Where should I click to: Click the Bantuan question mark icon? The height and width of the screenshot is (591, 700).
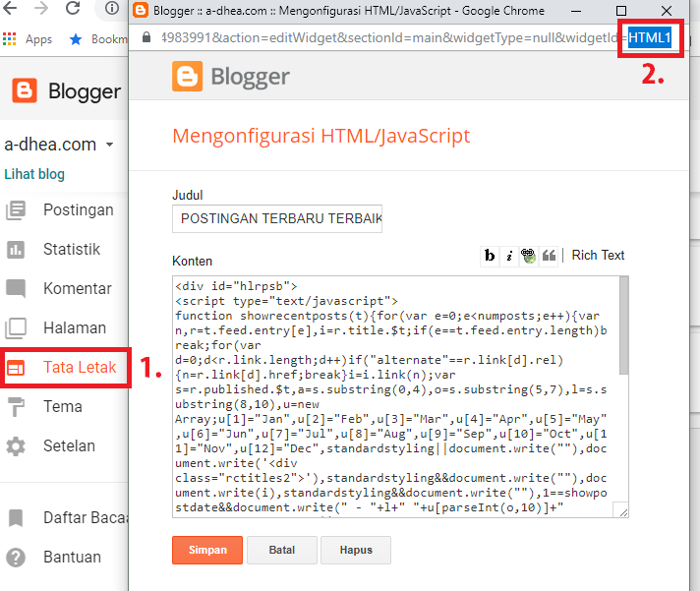(x=16, y=558)
